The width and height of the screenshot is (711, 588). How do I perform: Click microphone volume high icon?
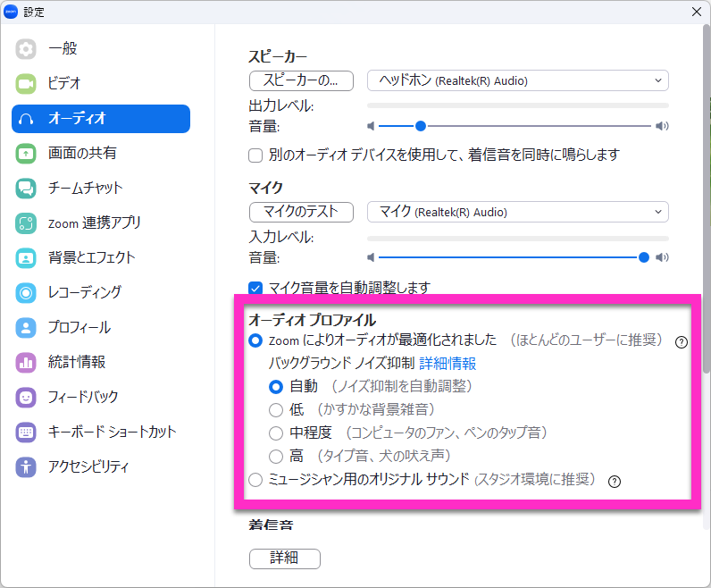pos(662,257)
